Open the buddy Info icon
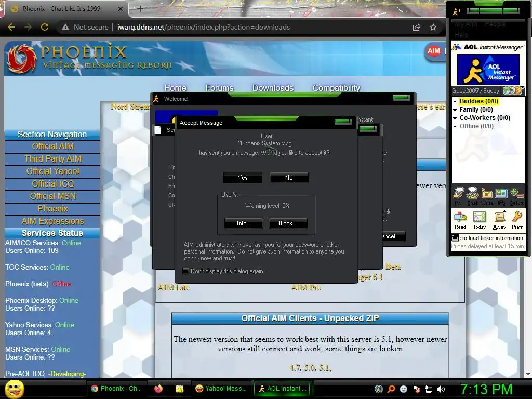532x399 pixels. coord(501,196)
